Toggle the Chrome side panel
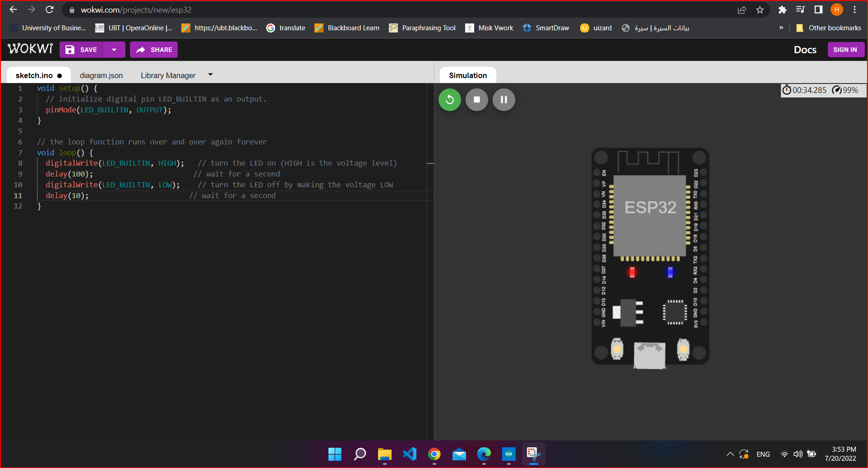 tap(818, 9)
